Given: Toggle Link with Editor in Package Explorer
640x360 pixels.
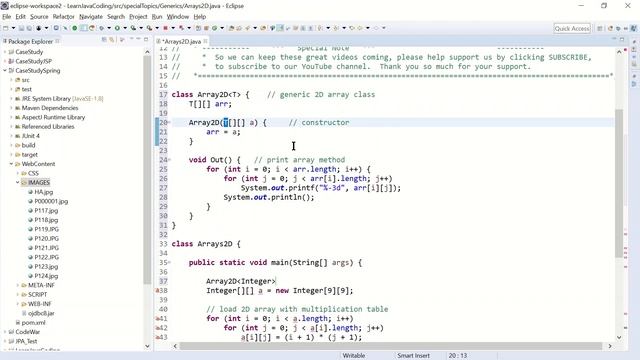Looking at the screenshot, I should click(x=112, y=40).
